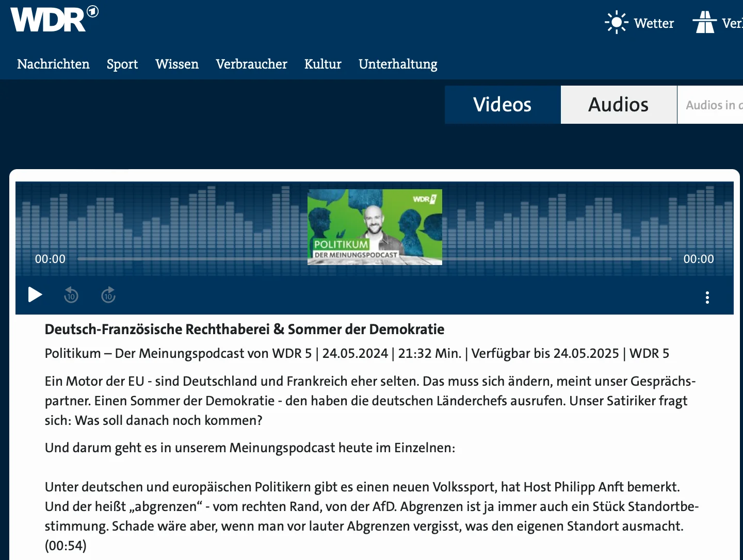Viewport: 743px width, 560px height.
Task: Switch to the Videos tab
Action: point(502,105)
